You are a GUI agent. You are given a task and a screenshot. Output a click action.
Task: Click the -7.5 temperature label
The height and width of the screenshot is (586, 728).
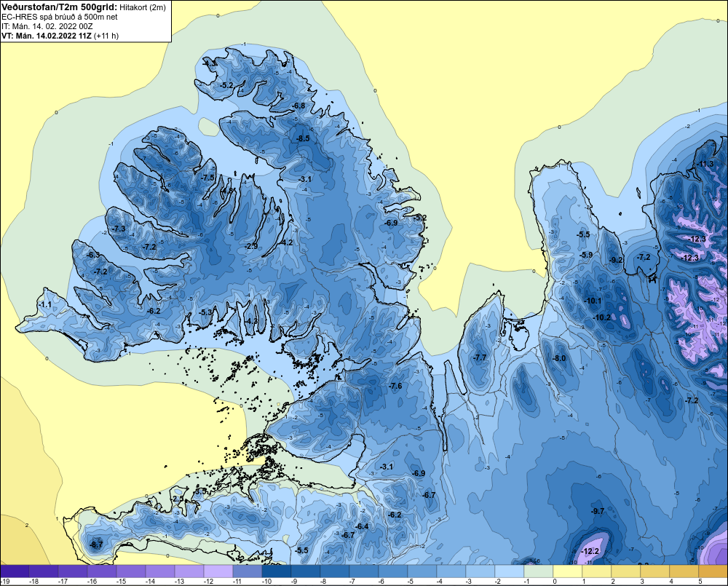(208, 178)
